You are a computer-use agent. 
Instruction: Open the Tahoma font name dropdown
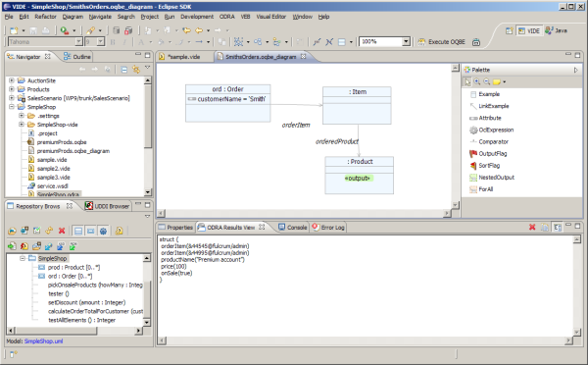point(78,41)
